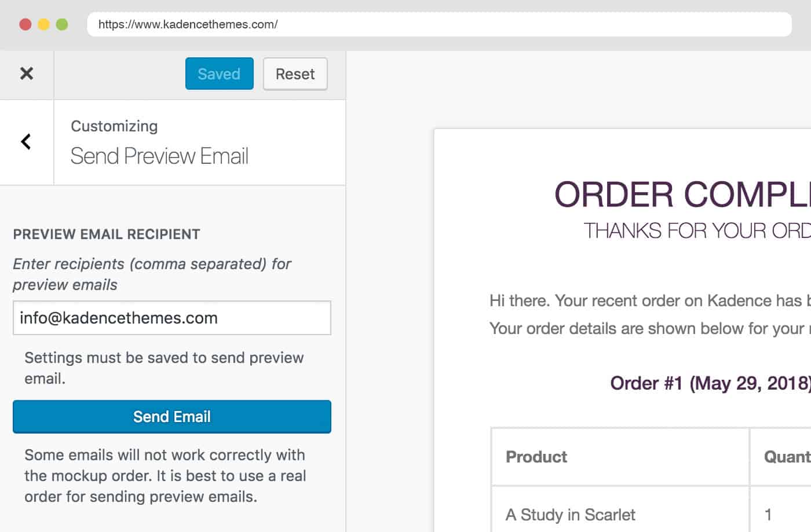Click the quantity value 1 cell
The image size is (811, 532).
(x=768, y=515)
